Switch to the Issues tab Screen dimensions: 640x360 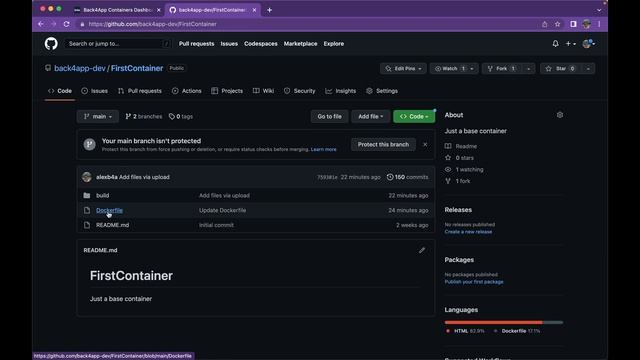(95, 91)
